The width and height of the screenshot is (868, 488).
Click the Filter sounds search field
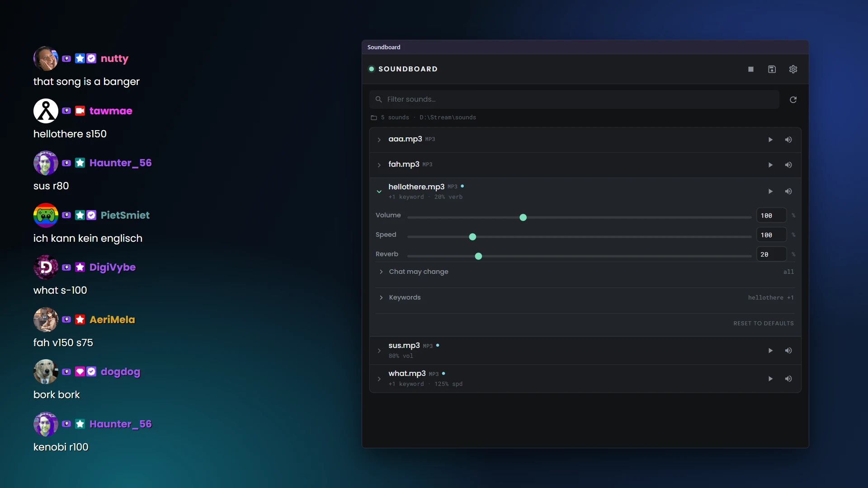574,99
